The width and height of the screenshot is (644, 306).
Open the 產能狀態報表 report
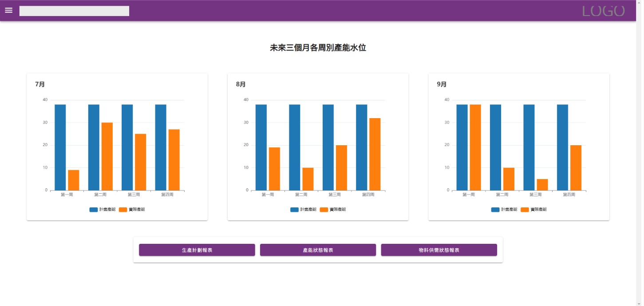pyautogui.click(x=318, y=250)
